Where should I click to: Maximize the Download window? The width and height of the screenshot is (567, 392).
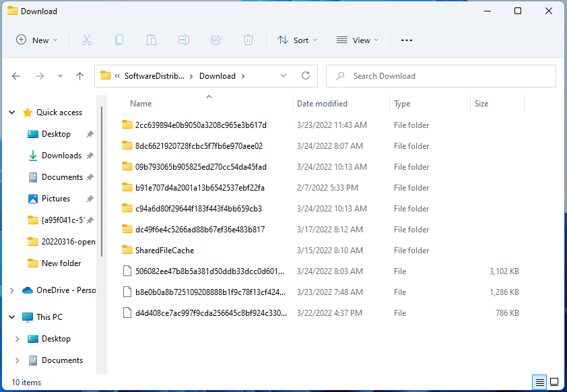click(x=518, y=11)
